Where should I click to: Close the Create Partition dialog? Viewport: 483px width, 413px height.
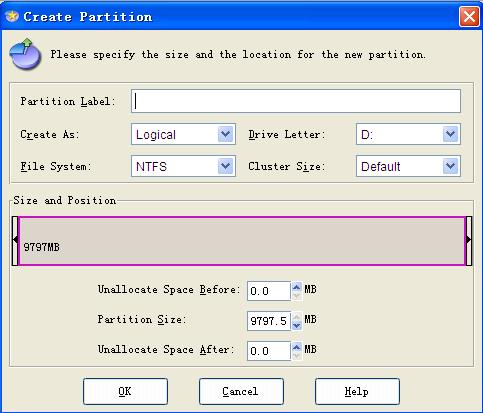click(x=469, y=16)
